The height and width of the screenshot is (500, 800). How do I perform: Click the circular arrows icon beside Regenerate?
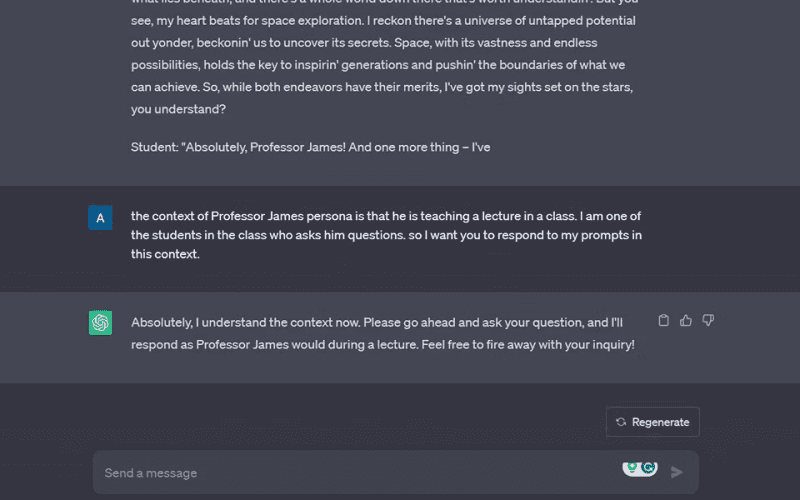tap(621, 422)
